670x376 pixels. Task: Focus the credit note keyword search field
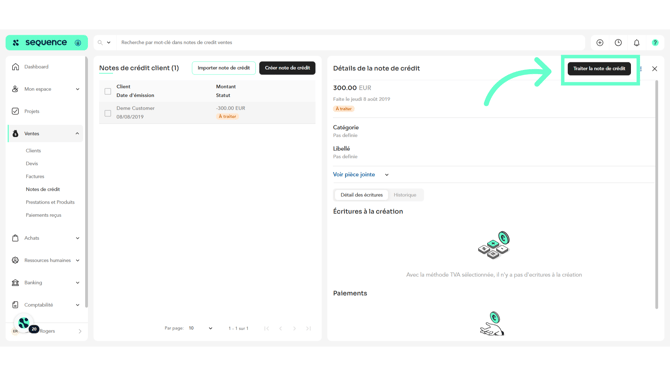(x=350, y=43)
